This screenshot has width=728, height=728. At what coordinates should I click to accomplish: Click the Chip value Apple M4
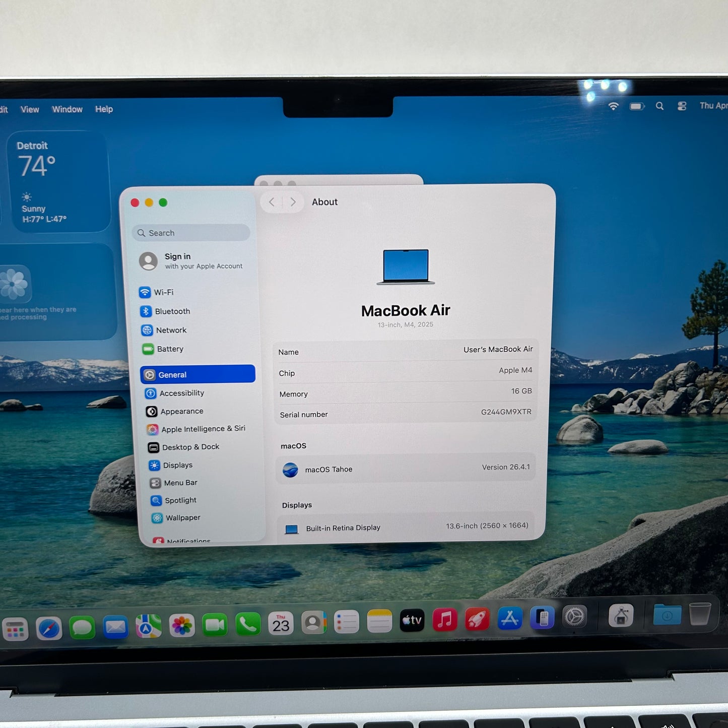515,370
